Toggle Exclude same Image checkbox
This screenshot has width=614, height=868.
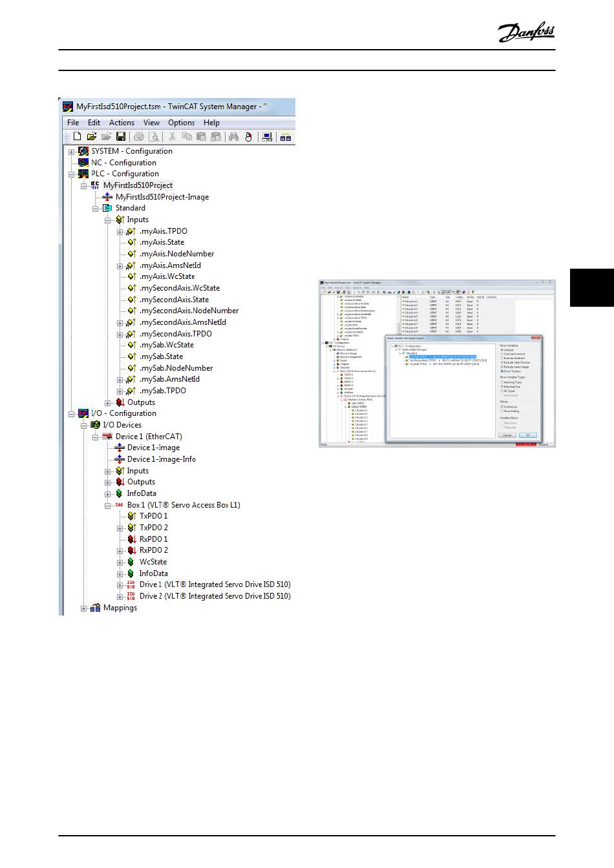pyautogui.click(x=503, y=367)
